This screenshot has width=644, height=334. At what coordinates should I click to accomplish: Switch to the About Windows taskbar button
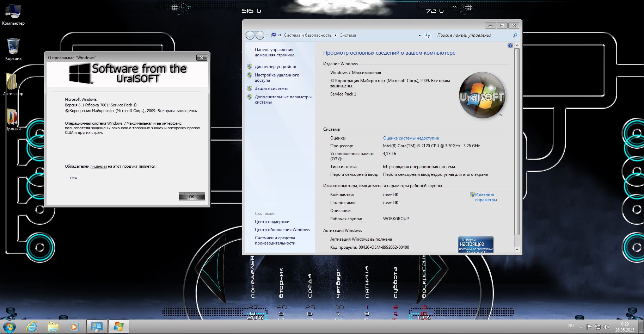click(x=118, y=327)
